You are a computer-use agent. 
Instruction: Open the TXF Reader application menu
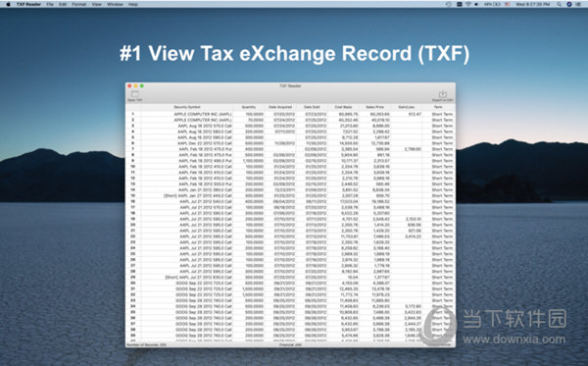coord(28,4)
